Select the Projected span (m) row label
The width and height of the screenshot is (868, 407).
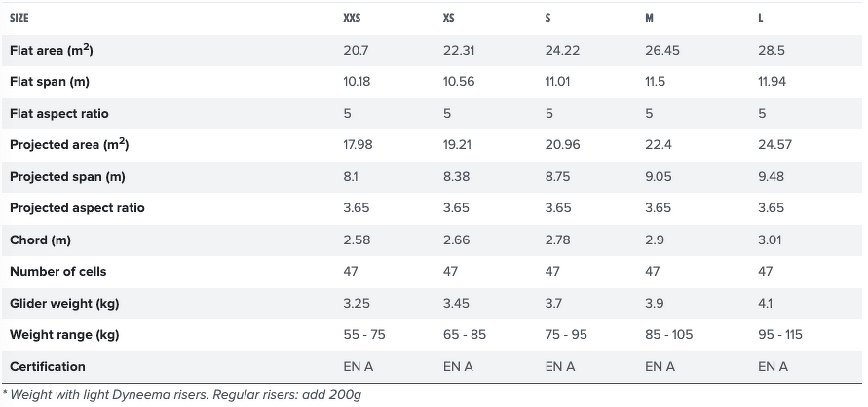(x=67, y=177)
